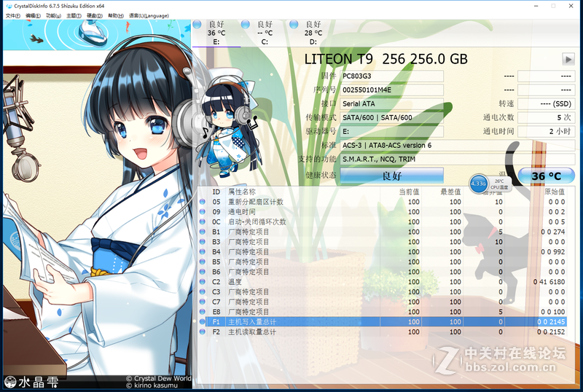583x392 pixels.
Task: Open the 主题(T) menu
Action: tap(74, 15)
